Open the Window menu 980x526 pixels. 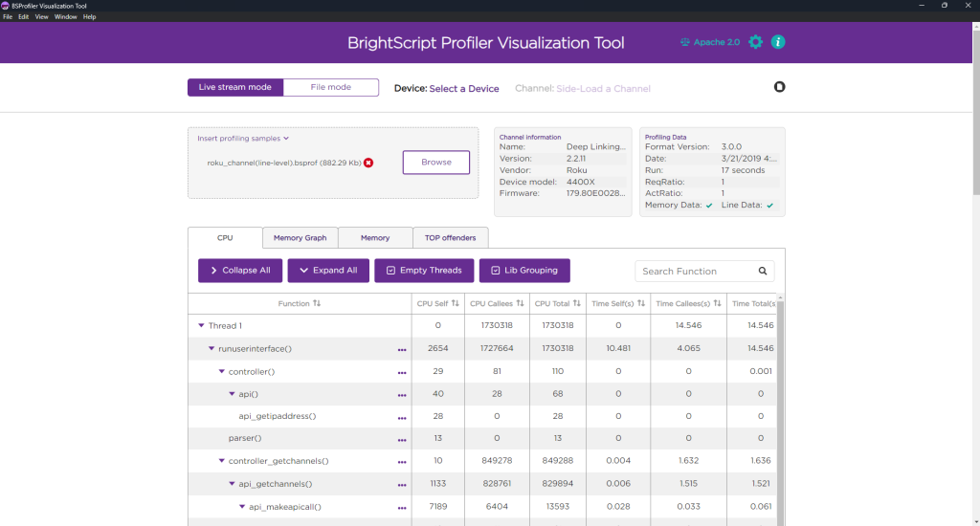(66, 17)
